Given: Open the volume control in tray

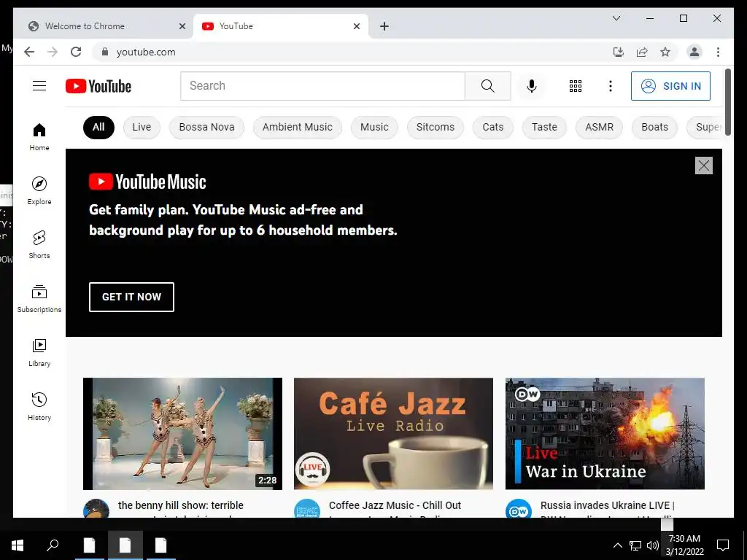Looking at the screenshot, I should click(653, 545).
